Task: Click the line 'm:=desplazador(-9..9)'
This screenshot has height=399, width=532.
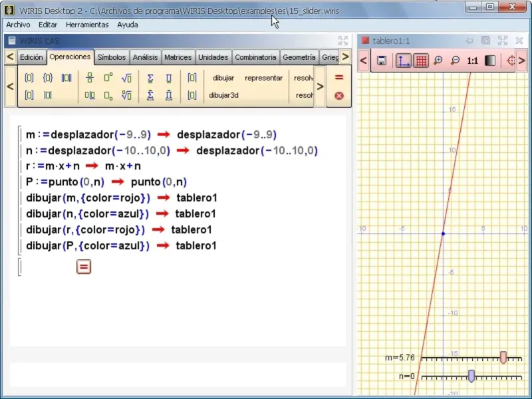Action: pyautogui.click(x=152, y=135)
